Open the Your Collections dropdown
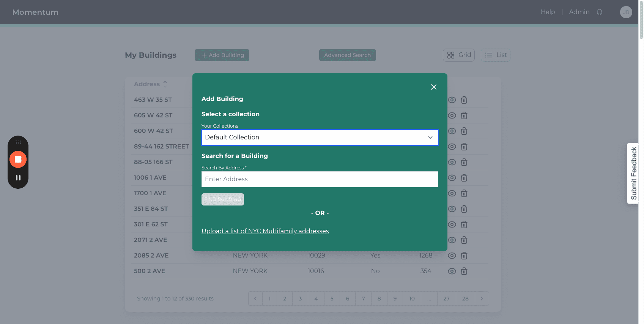 tap(320, 138)
